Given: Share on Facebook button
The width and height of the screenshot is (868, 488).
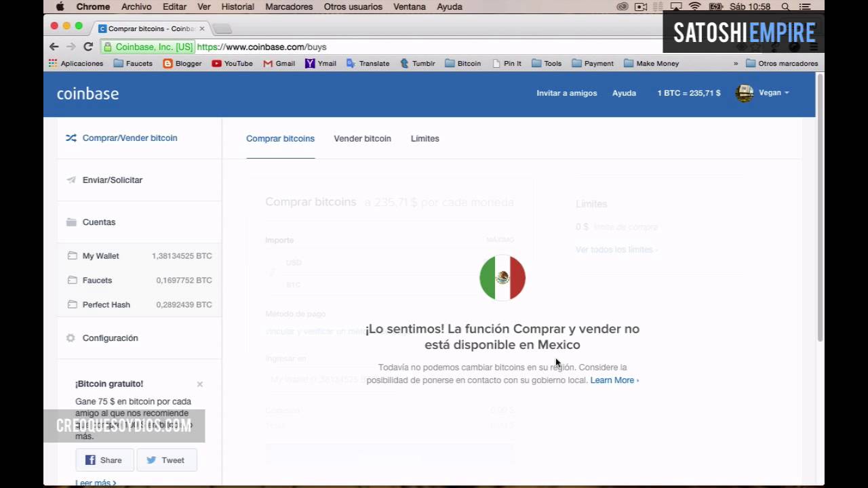Looking at the screenshot, I should 104,460.
